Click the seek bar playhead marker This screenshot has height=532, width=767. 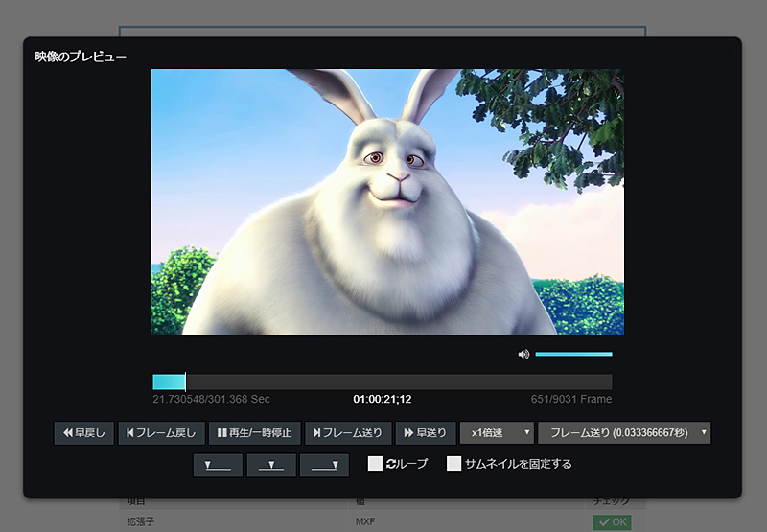[x=185, y=382]
